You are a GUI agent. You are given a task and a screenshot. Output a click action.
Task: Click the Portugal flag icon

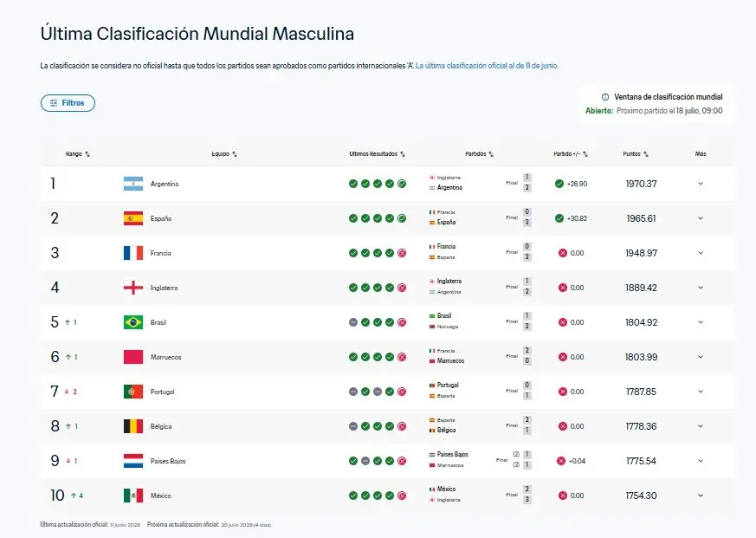pyautogui.click(x=133, y=392)
